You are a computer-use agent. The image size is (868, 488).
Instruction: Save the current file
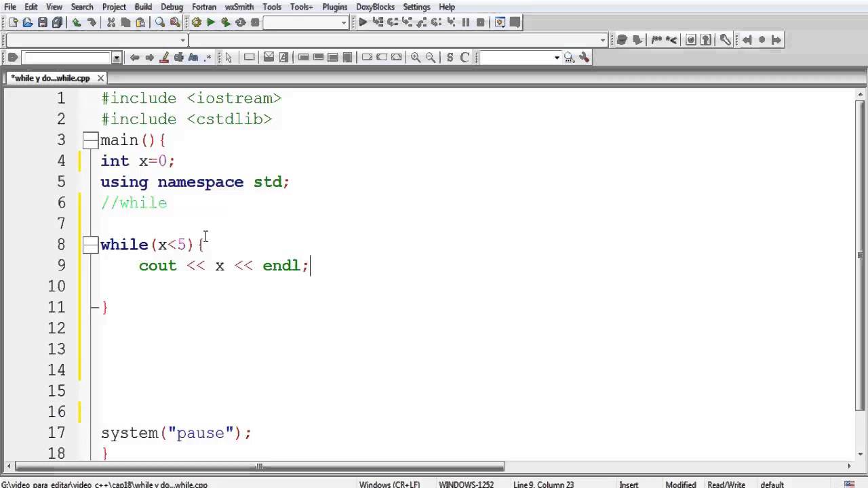coord(43,22)
